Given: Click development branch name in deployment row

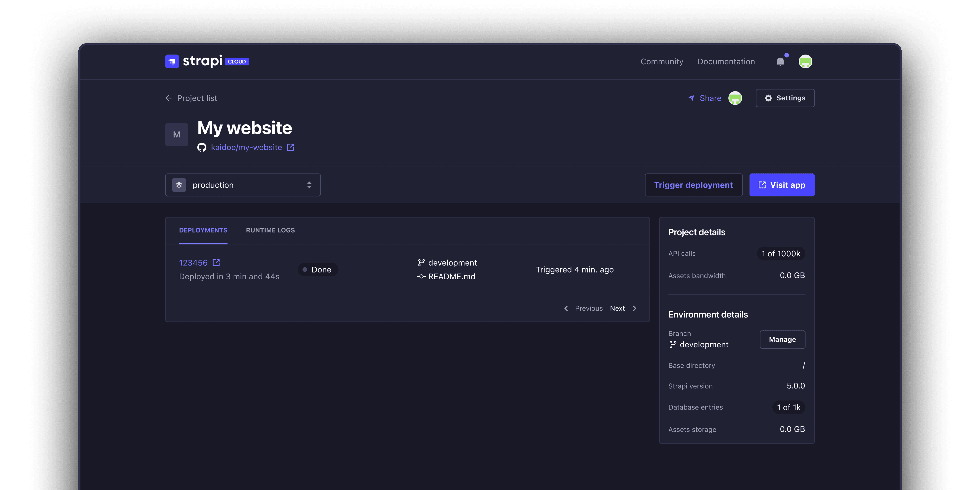Looking at the screenshot, I should click(453, 263).
